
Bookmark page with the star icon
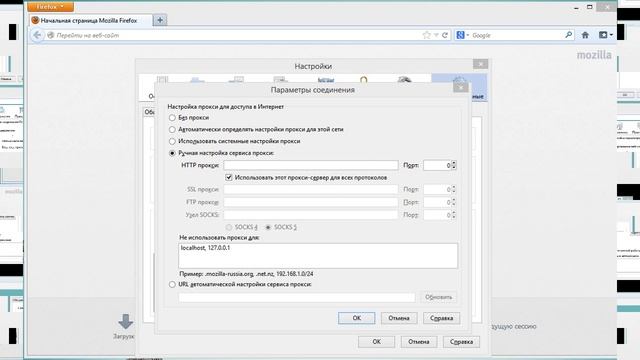pos(427,35)
